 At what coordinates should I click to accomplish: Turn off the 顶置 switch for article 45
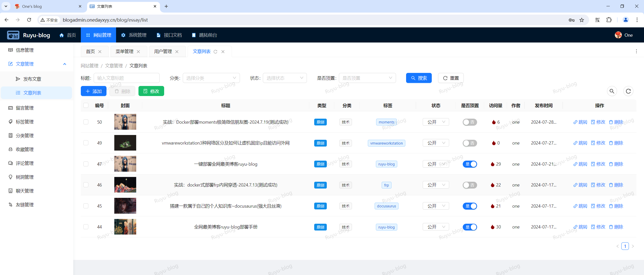tap(470, 206)
